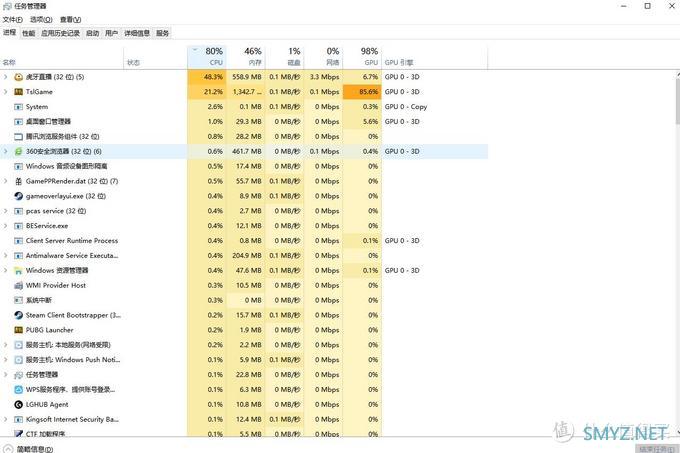Click the 简略信息(D) button

coord(29,449)
